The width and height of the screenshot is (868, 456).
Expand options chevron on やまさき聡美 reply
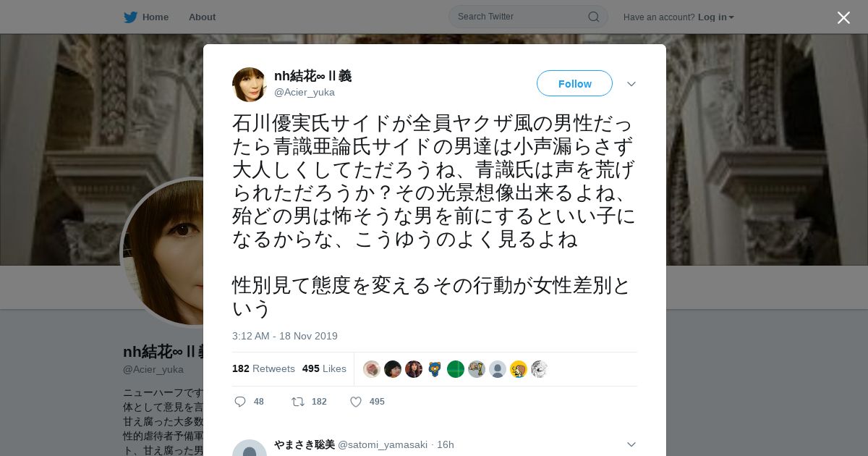click(631, 444)
